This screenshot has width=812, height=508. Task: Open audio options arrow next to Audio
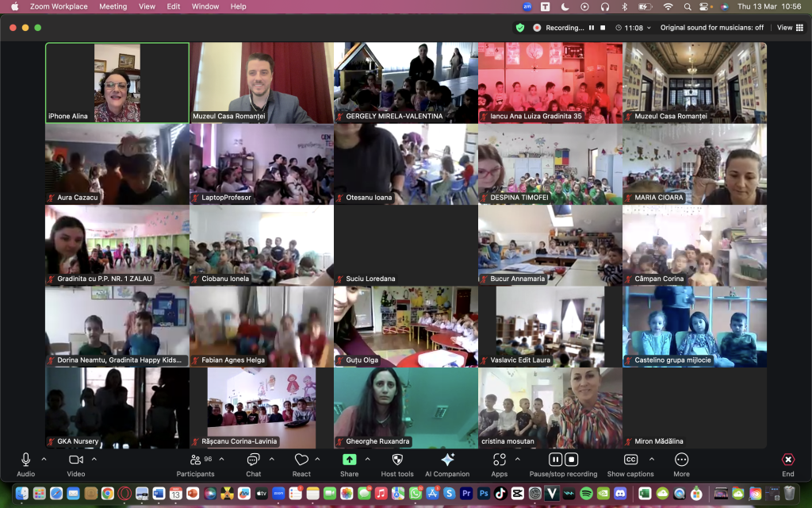pos(44,460)
